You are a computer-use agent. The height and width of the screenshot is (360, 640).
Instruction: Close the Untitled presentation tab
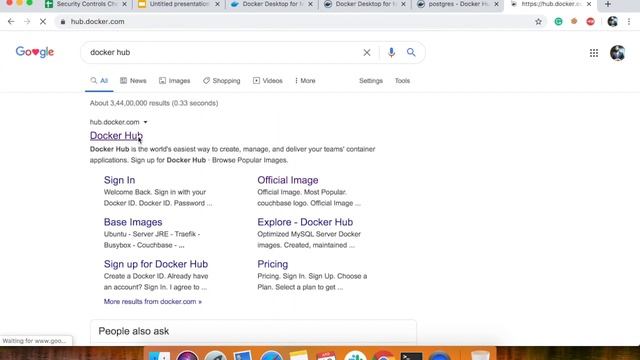(x=218, y=4)
